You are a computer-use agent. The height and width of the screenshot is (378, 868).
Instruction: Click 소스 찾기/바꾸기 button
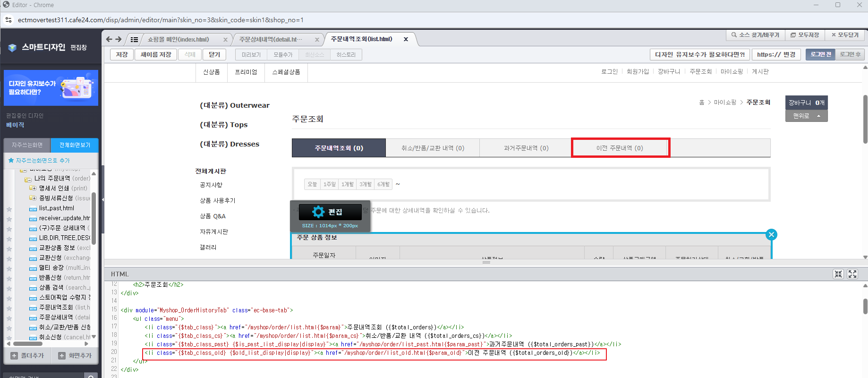(756, 35)
